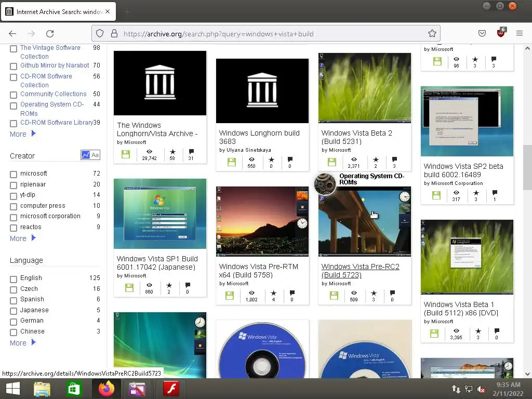Screen dimensions: 532x399
Task: Click the scrollbar down arrow
Action: pyautogui.click(x=527, y=374)
